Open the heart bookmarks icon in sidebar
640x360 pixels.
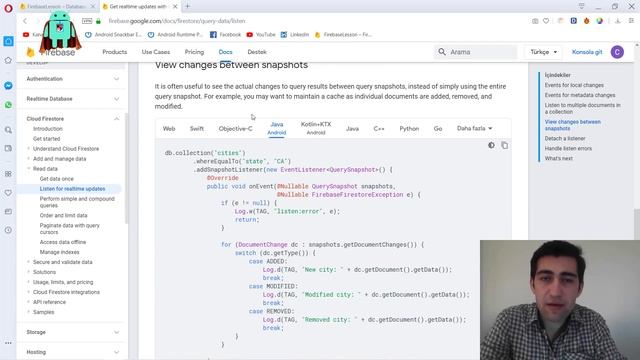click(8, 193)
